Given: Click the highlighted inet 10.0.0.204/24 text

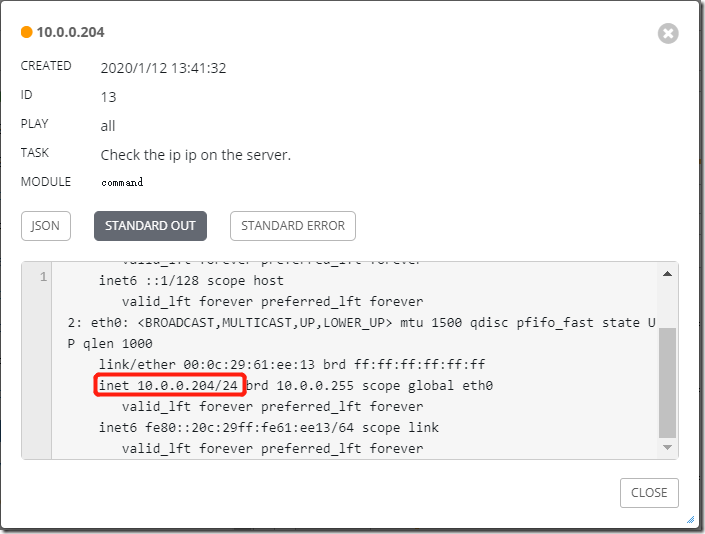Looking at the screenshot, I should pos(169,385).
